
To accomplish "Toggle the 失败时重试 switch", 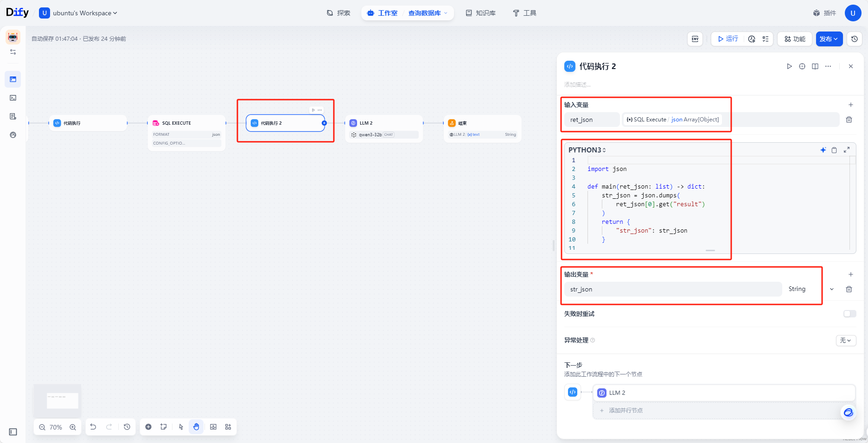I will (850, 314).
